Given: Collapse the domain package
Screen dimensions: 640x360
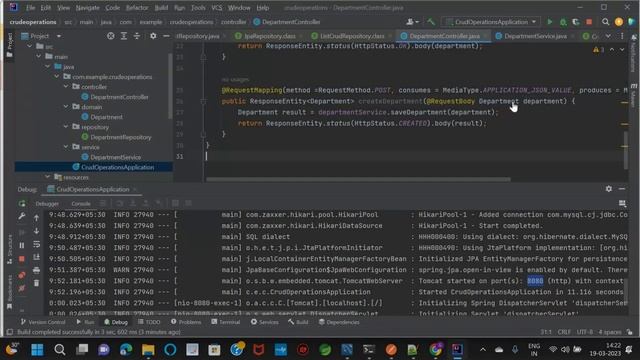Looking at the screenshot, I should coord(66,107).
